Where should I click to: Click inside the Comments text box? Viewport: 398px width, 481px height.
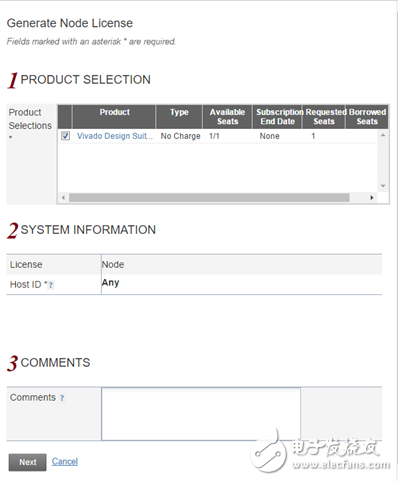pos(201,414)
